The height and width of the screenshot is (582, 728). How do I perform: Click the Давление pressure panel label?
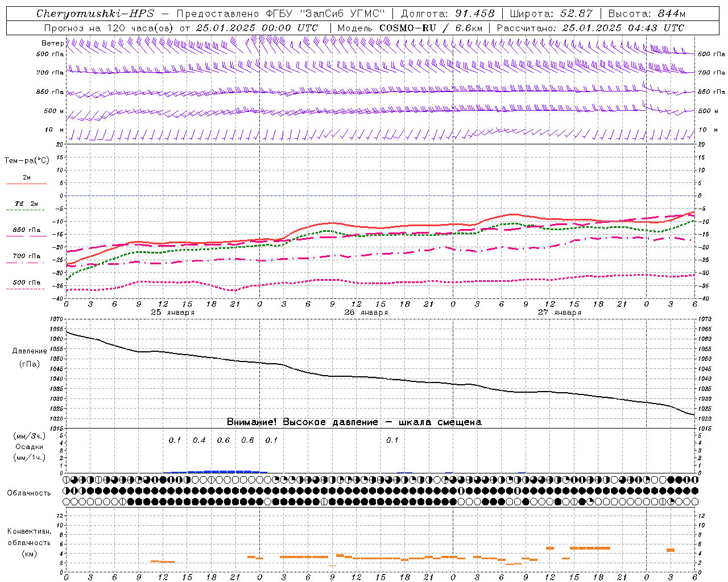(x=30, y=351)
